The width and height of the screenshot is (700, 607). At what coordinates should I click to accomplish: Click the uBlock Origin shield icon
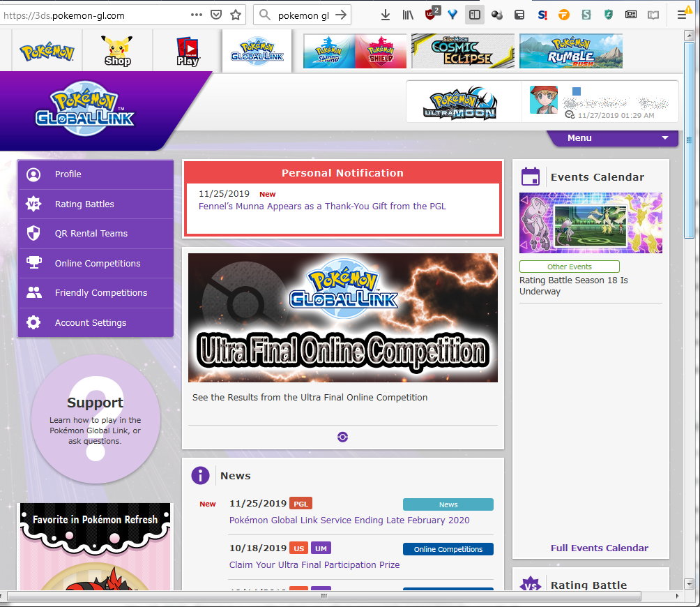pos(431,14)
